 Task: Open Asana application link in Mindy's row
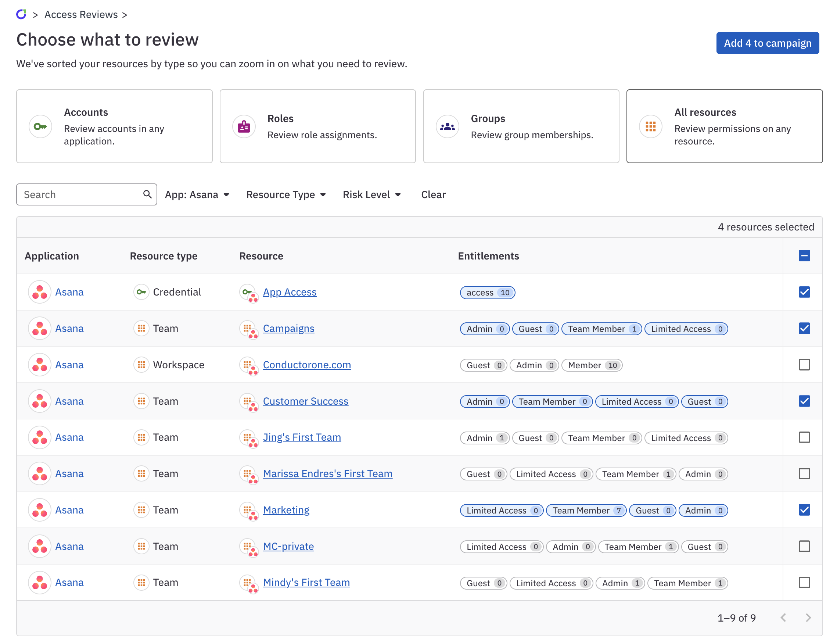tap(69, 583)
